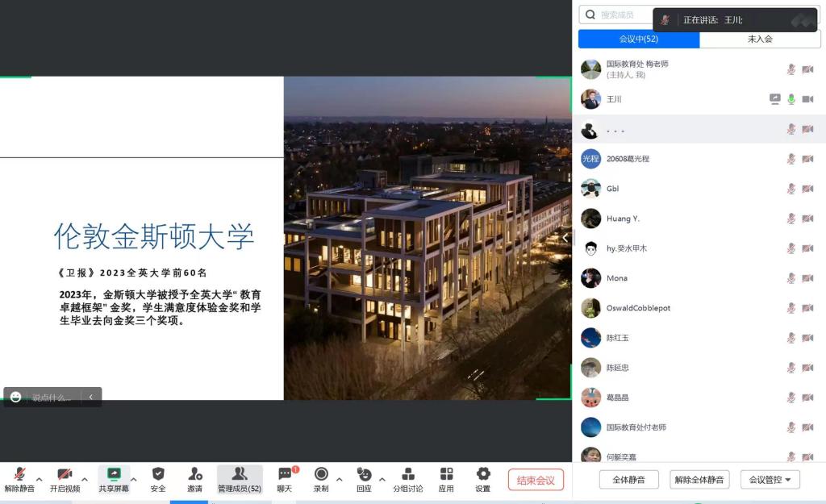Click the 解除静音 microphone icon in toolbar
This screenshot has height=504, width=826.
click(19, 474)
